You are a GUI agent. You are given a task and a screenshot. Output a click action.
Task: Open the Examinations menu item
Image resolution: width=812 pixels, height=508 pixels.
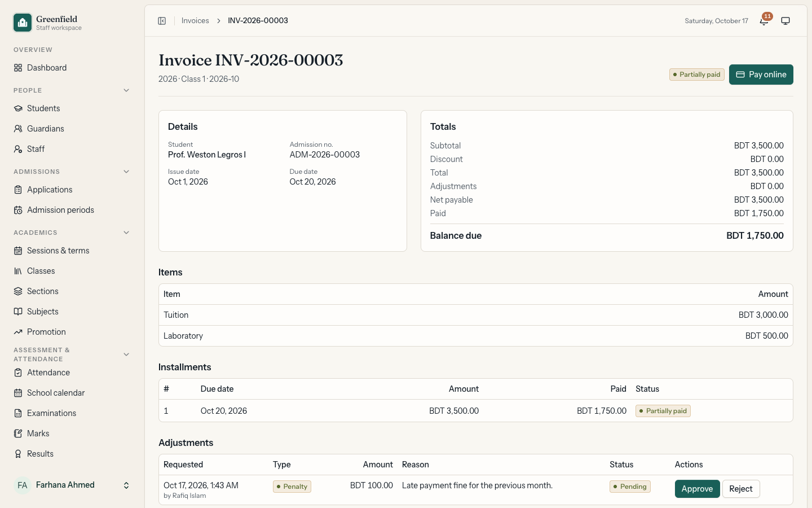(x=72, y=413)
